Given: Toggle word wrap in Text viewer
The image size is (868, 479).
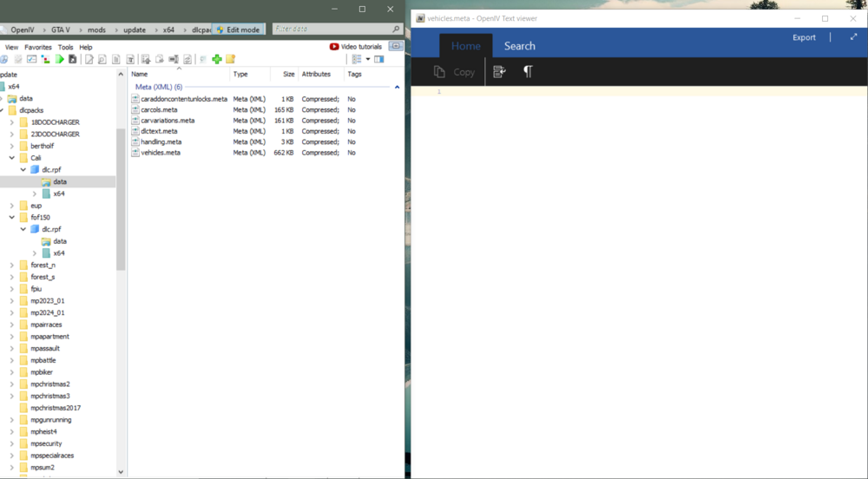Looking at the screenshot, I should pyautogui.click(x=499, y=72).
